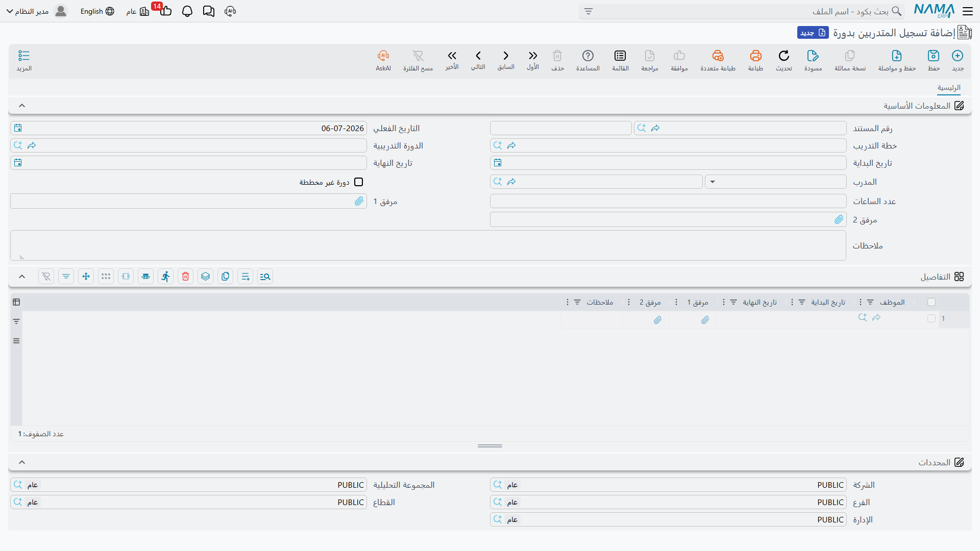
Task: Click the panel splitter handle below details grid
Action: click(490, 446)
